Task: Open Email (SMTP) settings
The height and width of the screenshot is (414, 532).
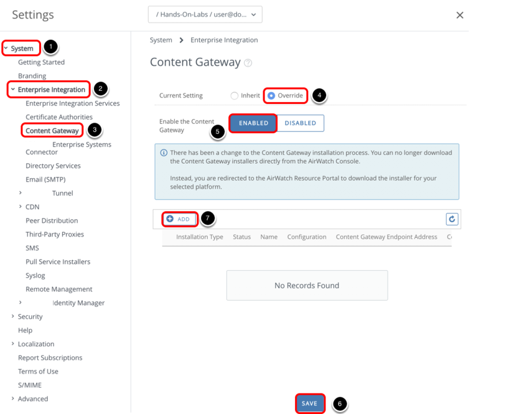Action: pyautogui.click(x=45, y=179)
